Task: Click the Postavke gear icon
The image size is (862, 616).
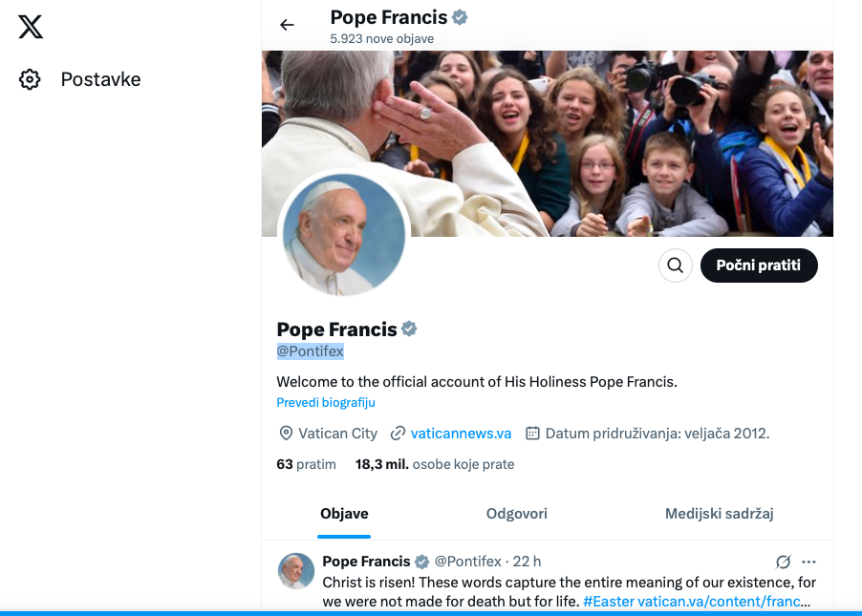Action: 30,79
